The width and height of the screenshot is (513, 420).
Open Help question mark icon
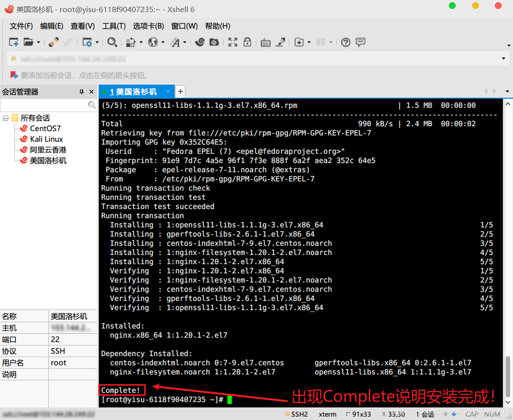click(x=346, y=42)
